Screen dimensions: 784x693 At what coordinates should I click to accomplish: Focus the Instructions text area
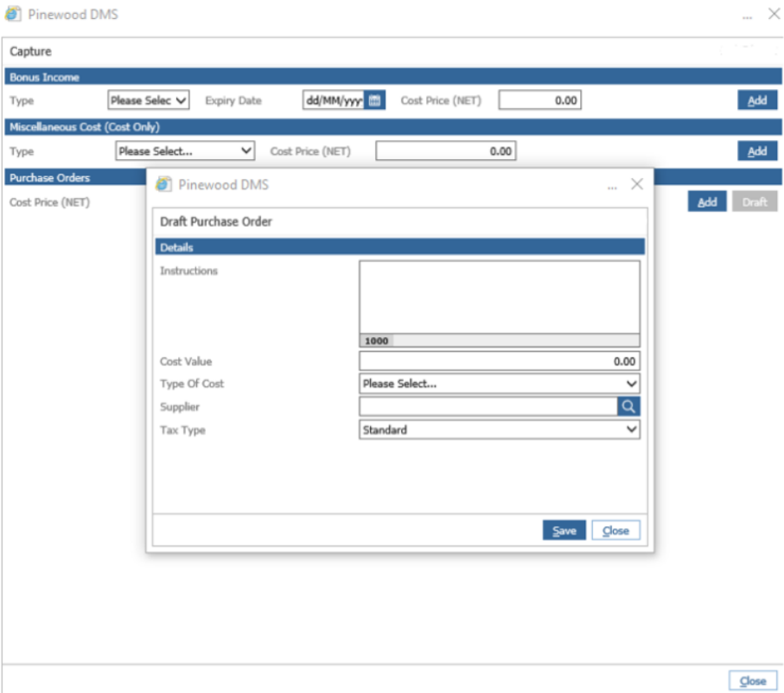tap(500, 297)
